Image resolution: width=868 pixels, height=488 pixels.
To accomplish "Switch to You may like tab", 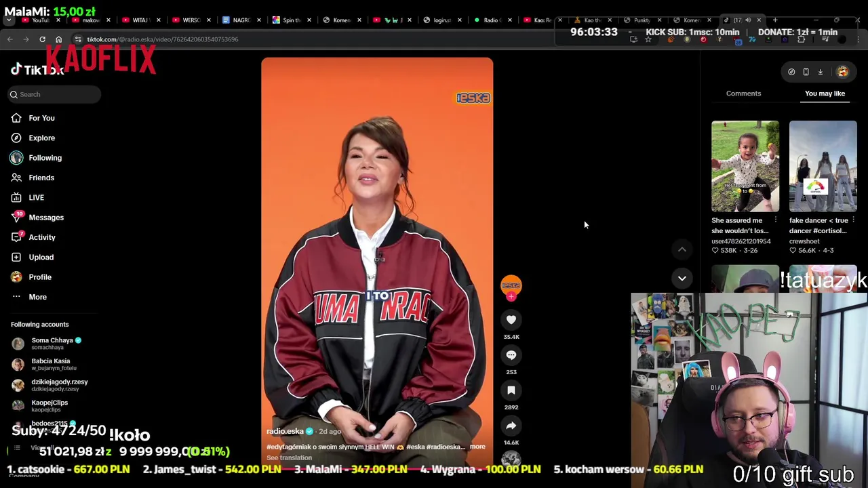I will click(825, 94).
